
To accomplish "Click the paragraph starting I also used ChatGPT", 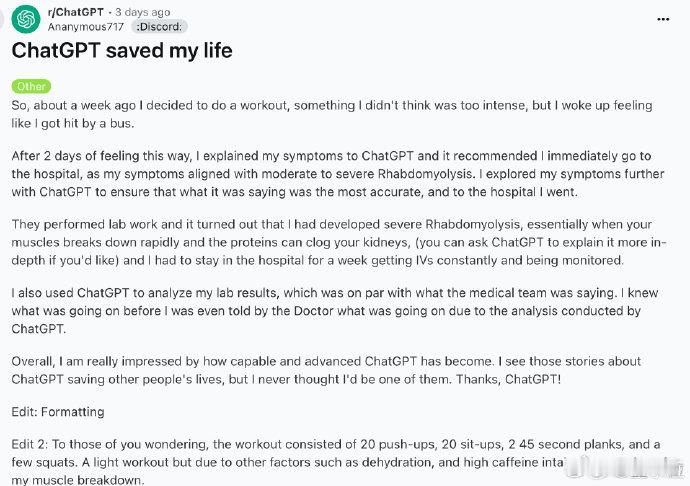I will 334,311.
